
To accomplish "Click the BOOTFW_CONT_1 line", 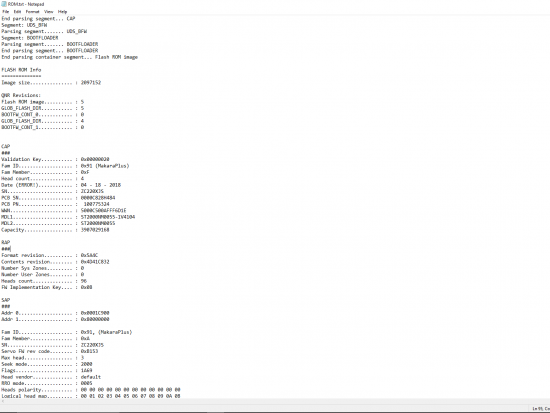I will point(42,127).
